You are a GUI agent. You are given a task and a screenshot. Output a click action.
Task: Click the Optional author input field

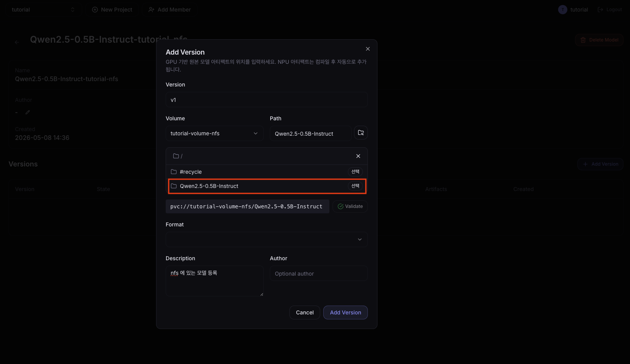coord(319,273)
